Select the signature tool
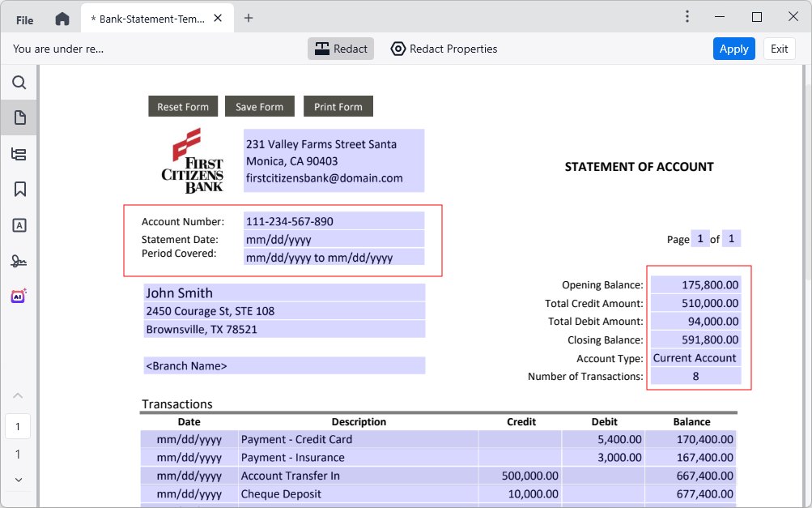Screen dimensions: 812x508 18,260
